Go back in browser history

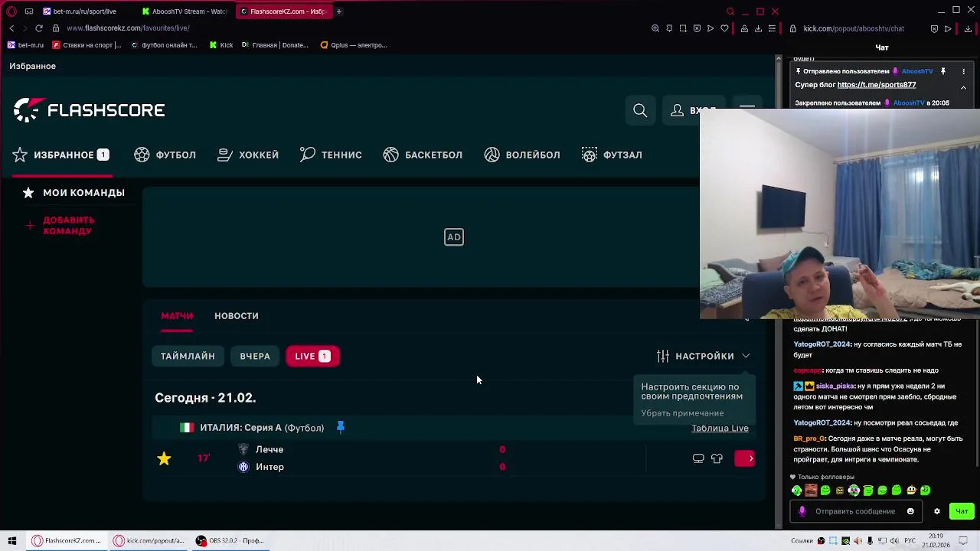11,28
